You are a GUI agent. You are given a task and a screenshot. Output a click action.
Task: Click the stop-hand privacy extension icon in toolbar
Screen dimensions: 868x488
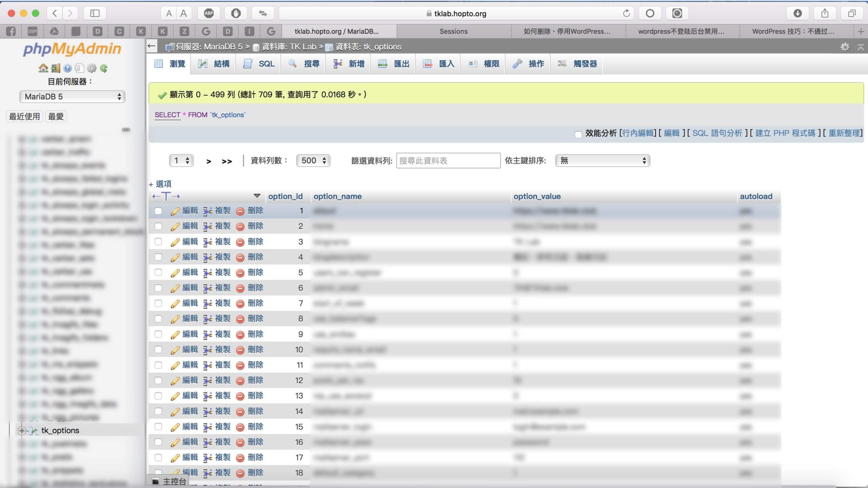[x=236, y=14]
